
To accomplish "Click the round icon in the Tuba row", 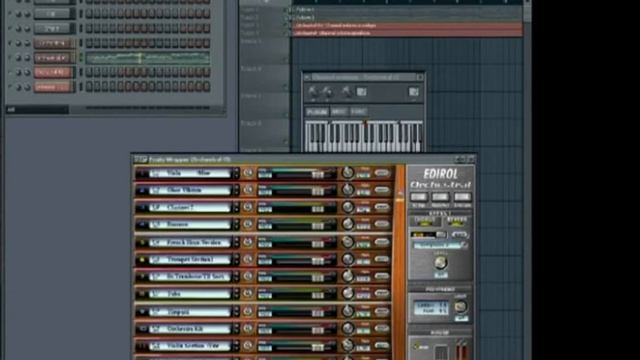I will pos(248,293).
